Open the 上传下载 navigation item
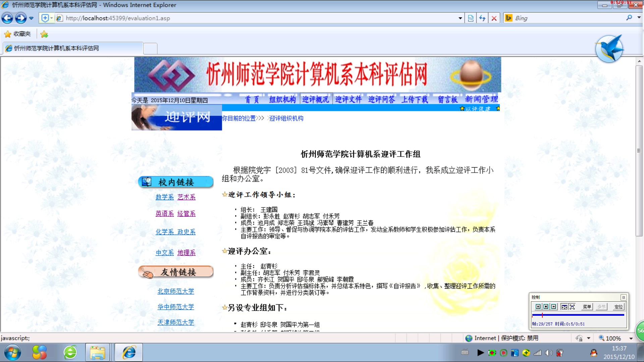The width and height of the screenshot is (644, 362). click(x=415, y=99)
